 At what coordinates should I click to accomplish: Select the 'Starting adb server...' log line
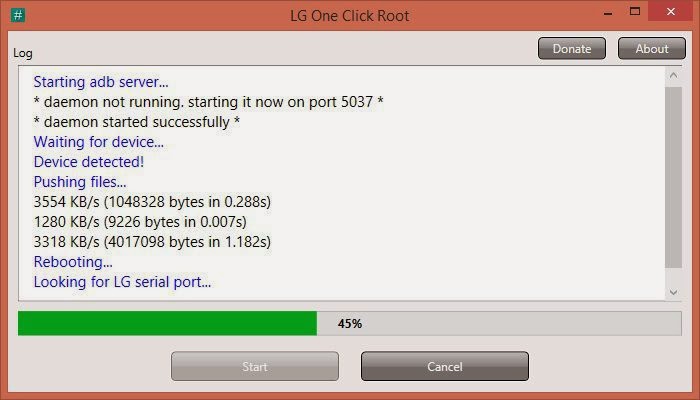[101, 82]
